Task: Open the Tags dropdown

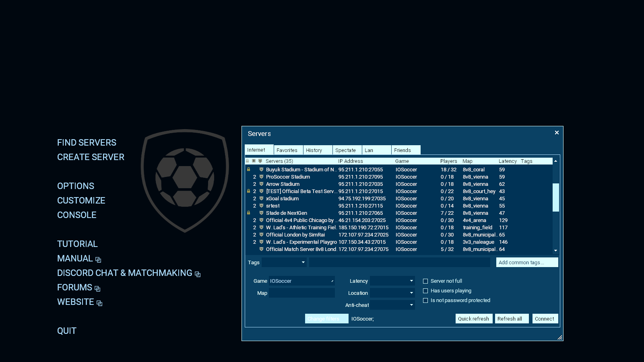Action: pyautogui.click(x=284, y=262)
